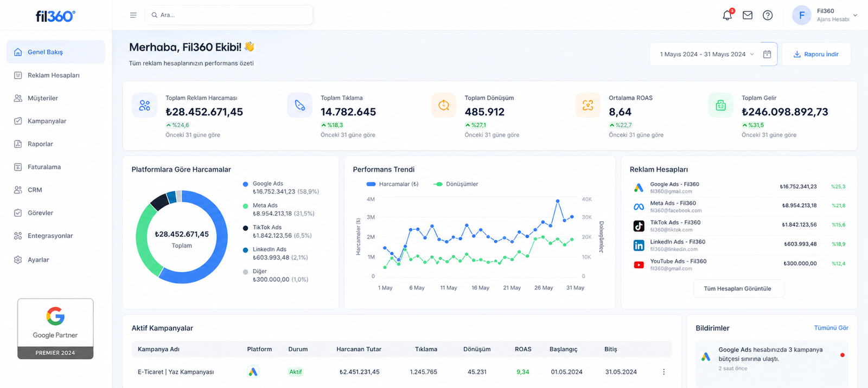Click the YouTube Ads account icon

pyautogui.click(x=639, y=265)
